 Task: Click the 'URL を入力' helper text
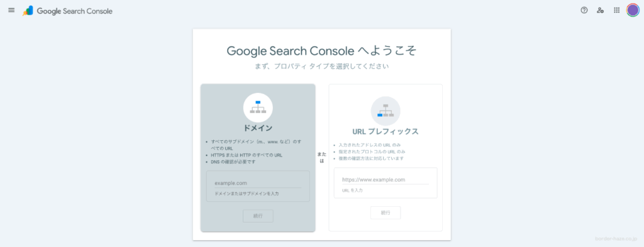tap(352, 190)
